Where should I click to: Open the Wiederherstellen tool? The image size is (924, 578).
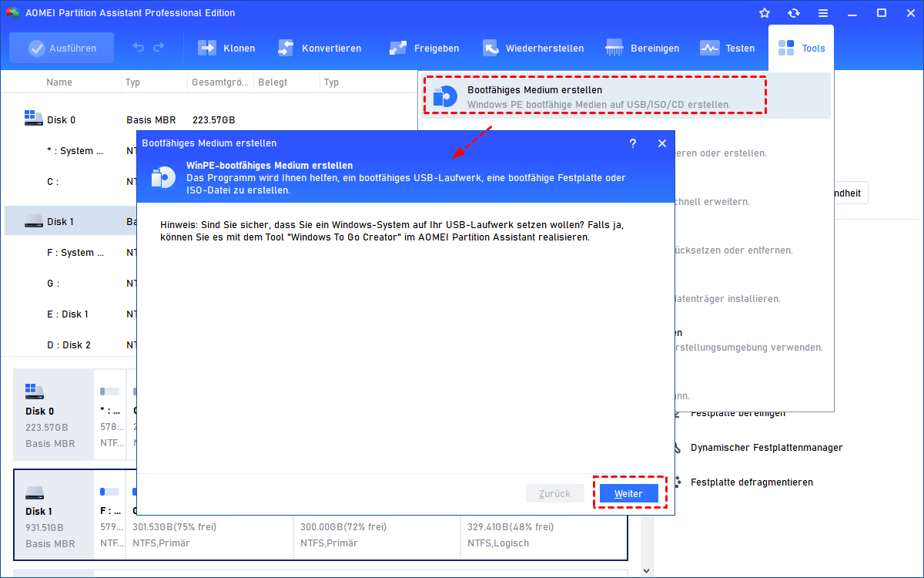coord(490,48)
